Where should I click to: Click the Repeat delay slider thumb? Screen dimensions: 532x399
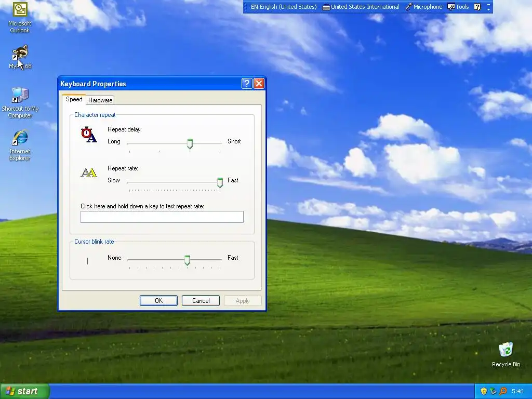tap(190, 143)
